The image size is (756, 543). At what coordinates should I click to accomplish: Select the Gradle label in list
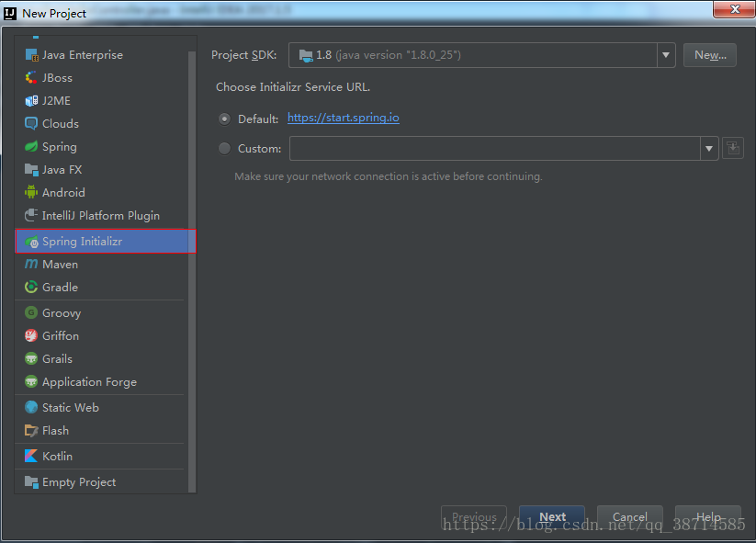pyautogui.click(x=61, y=287)
